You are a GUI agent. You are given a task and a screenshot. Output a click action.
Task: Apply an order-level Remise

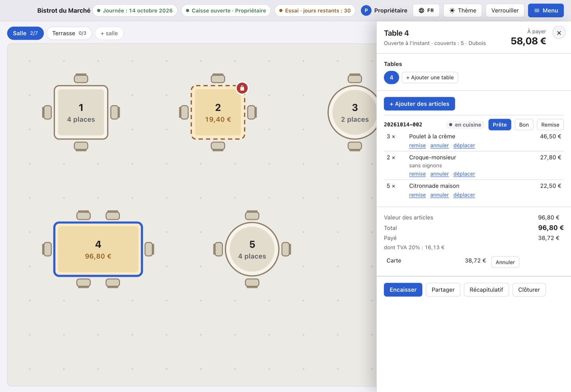pos(550,125)
